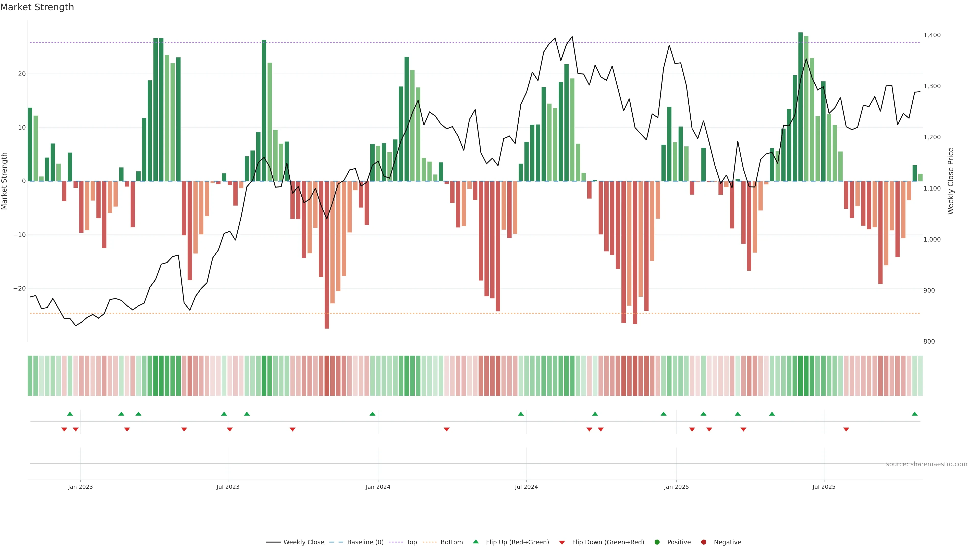Screen dimensions: 980x551
Task: Click the Market Strength chart title
Action: (x=37, y=7)
